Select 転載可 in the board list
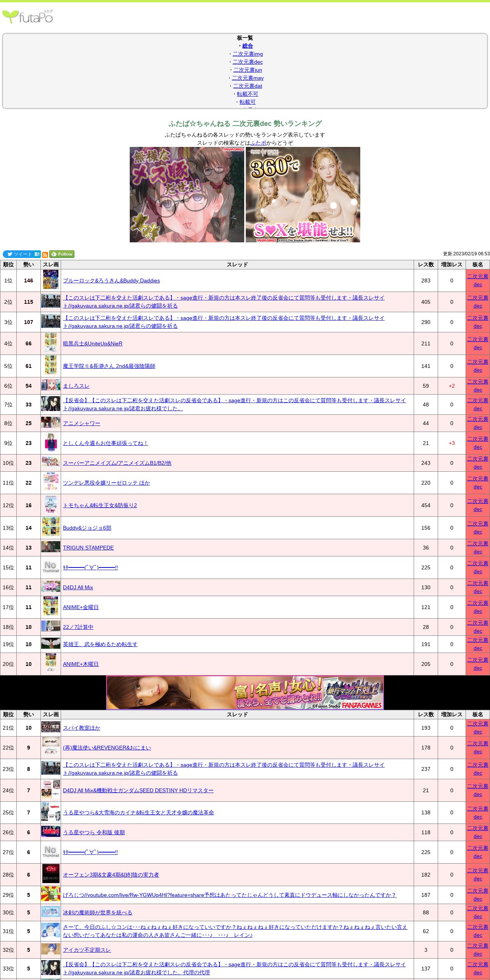 tap(248, 102)
